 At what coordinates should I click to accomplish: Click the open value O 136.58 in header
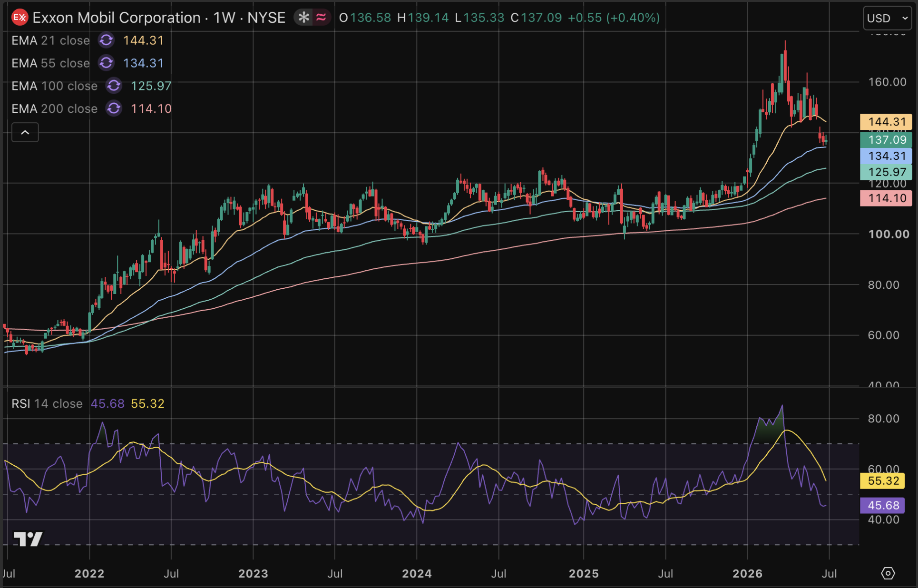click(365, 18)
